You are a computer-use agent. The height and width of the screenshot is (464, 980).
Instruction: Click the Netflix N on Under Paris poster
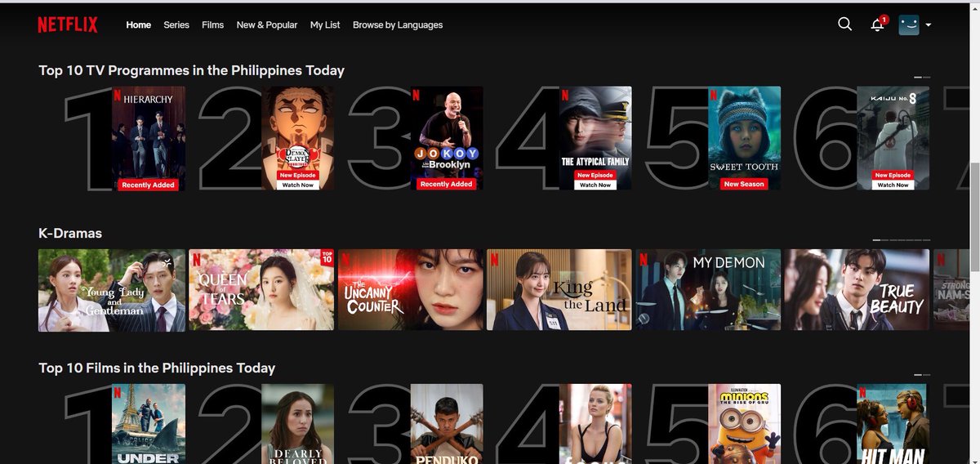coord(118,393)
